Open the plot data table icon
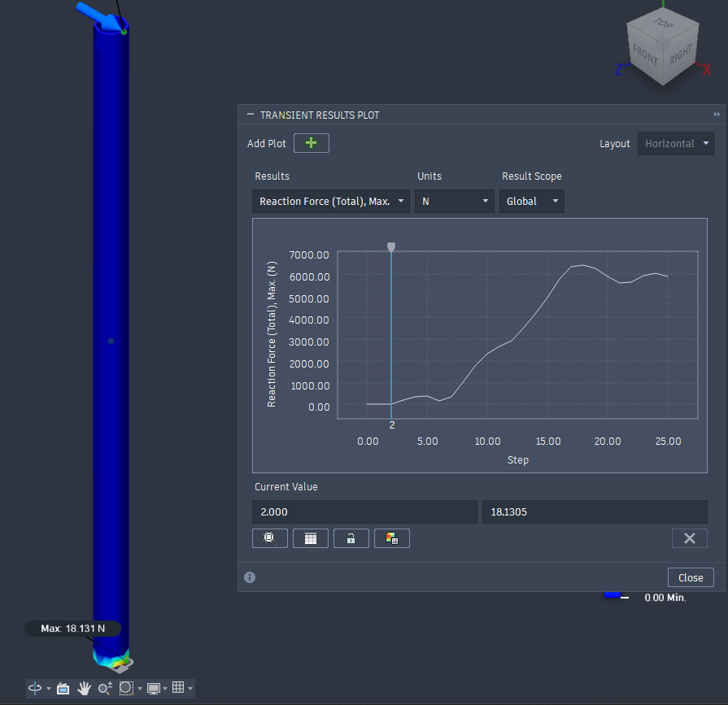This screenshot has width=728, height=705. [x=311, y=538]
